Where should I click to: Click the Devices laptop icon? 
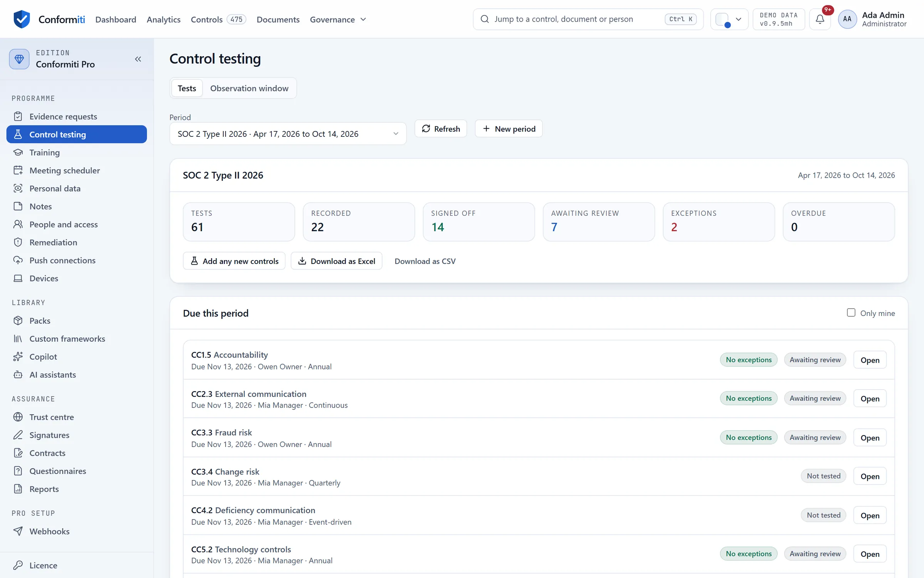click(18, 278)
